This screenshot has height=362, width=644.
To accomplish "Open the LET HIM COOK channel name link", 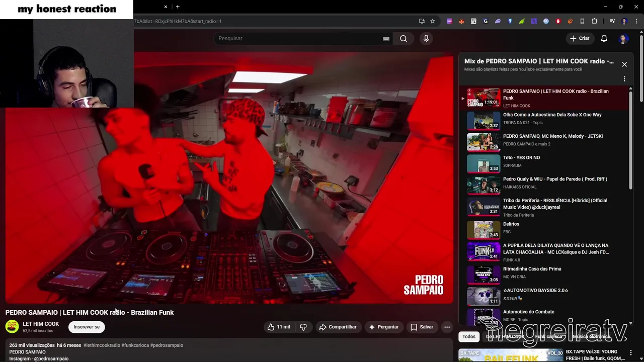I will click(x=41, y=324).
